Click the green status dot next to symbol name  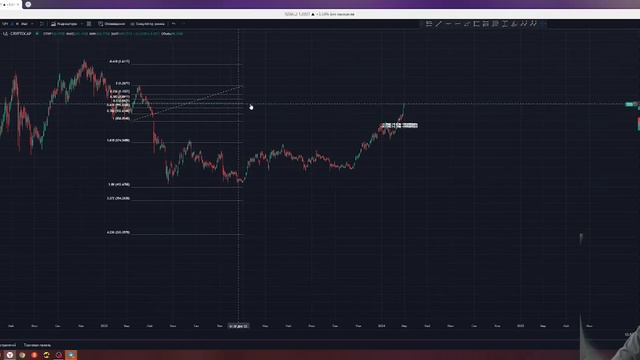[37, 34]
